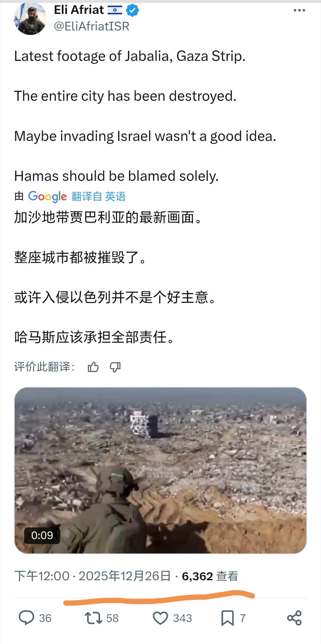The height and width of the screenshot is (644, 321).
Task: Play the Jabalia footage video
Action: [x=160, y=470]
